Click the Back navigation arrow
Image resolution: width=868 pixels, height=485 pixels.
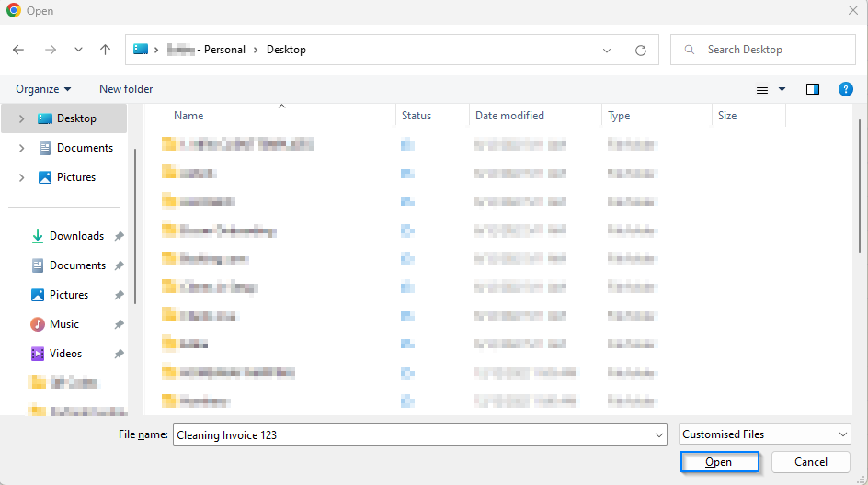[x=19, y=50]
